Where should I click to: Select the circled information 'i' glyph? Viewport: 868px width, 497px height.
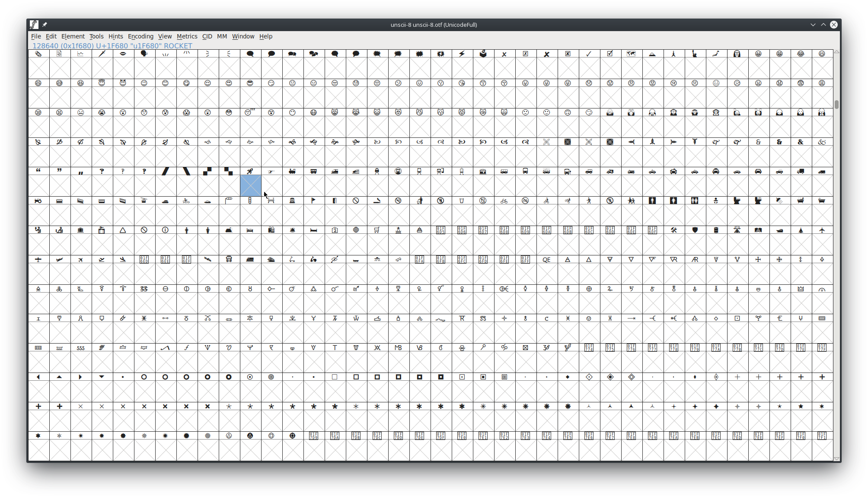coord(165,230)
